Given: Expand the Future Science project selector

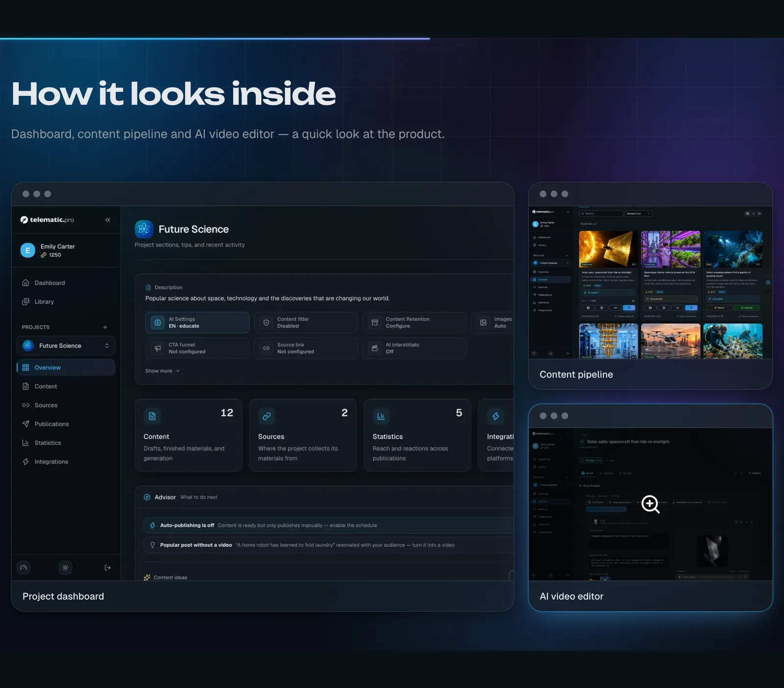Looking at the screenshot, I should tap(66, 345).
